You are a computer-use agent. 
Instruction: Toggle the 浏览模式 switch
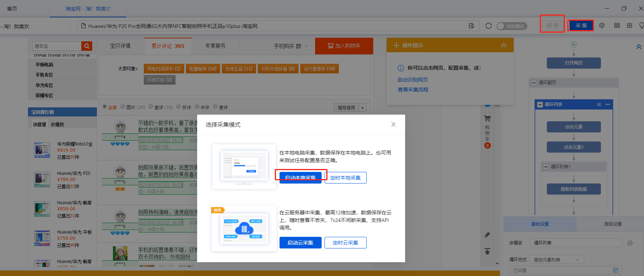pos(512,26)
